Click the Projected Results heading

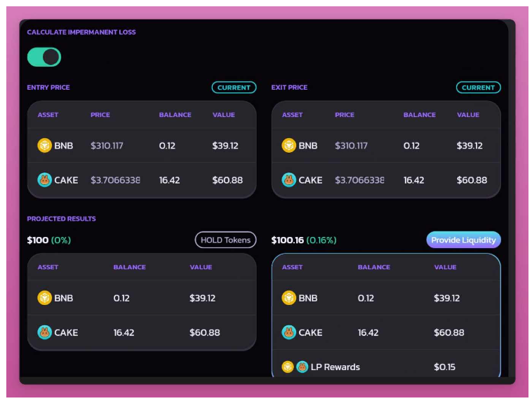pos(61,219)
